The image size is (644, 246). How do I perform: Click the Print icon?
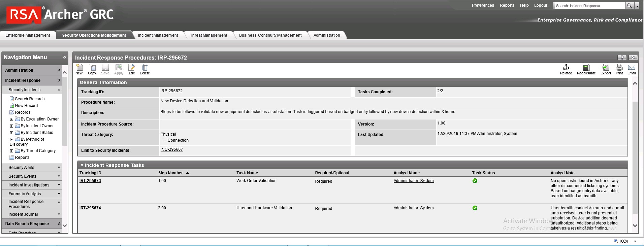pyautogui.click(x=619, y=69)
